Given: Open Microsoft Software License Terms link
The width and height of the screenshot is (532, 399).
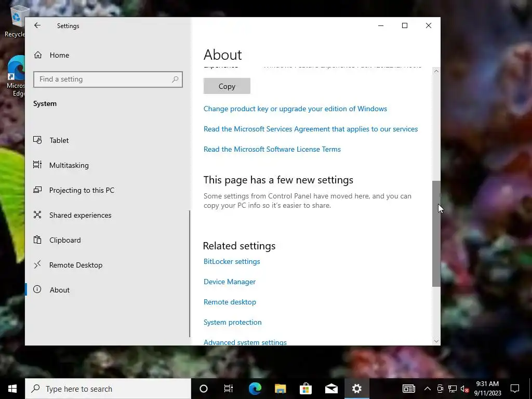Looking at the screenshot, I should [x=272, y=149].
